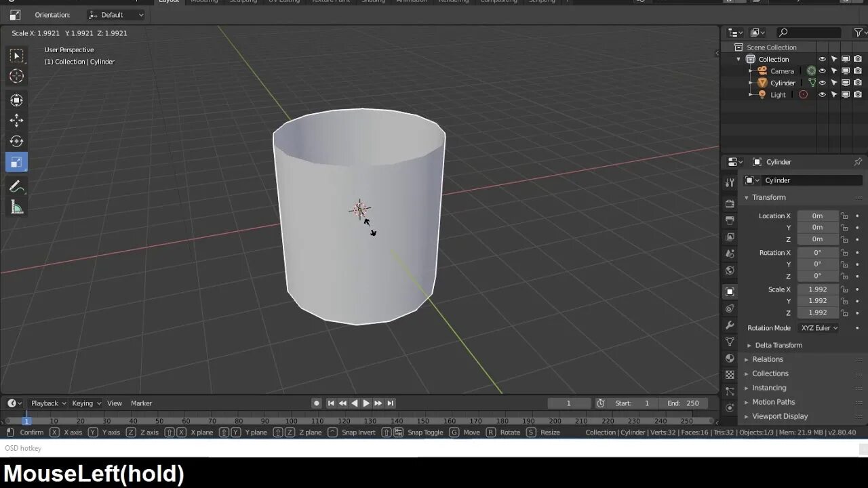Open the Object properties tab

[x=730, y=291]
